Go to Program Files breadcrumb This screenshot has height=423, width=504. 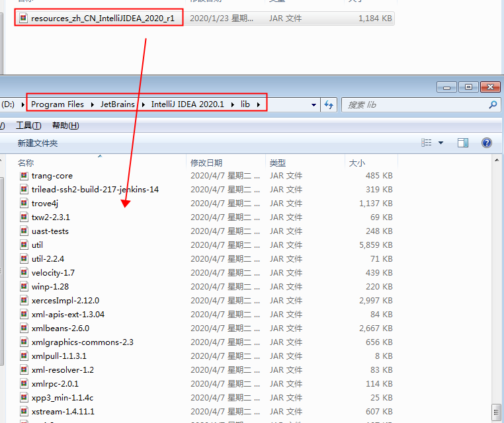pyautogui.click(x=58, y=104)
